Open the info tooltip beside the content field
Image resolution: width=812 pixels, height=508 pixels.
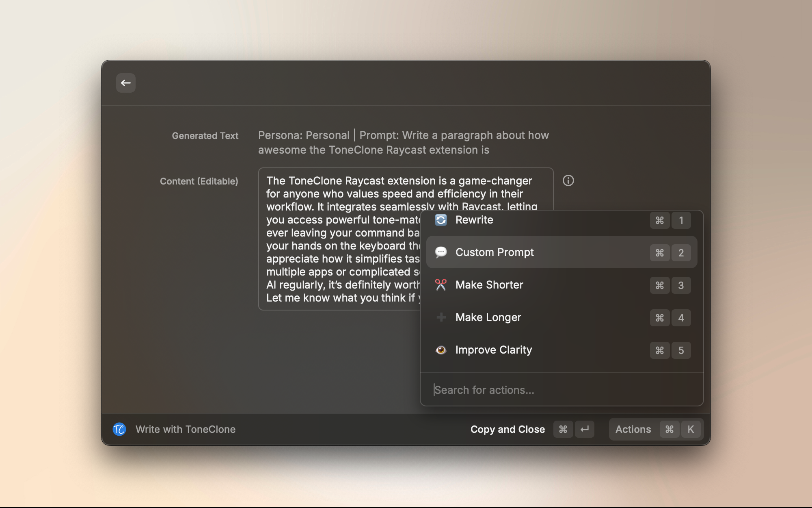coord(568,180)
